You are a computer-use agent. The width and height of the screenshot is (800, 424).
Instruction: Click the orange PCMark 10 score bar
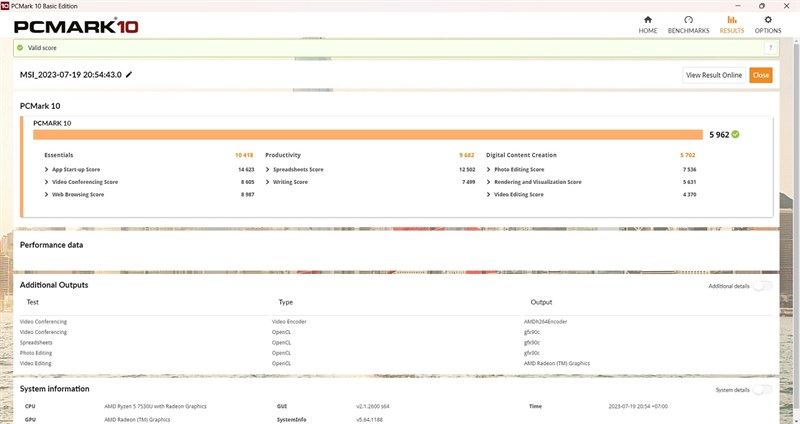point(368,135)
